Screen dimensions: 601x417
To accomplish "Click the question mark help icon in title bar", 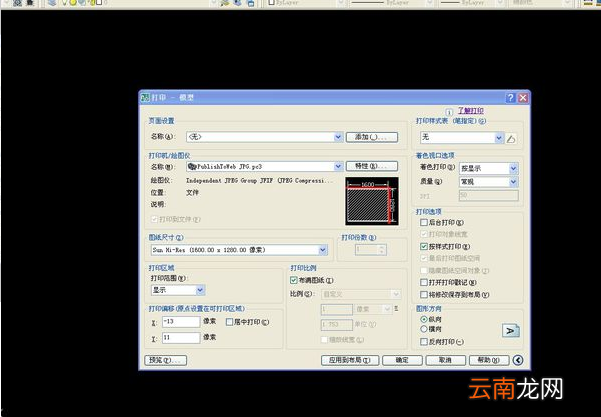I will point(510,98).
